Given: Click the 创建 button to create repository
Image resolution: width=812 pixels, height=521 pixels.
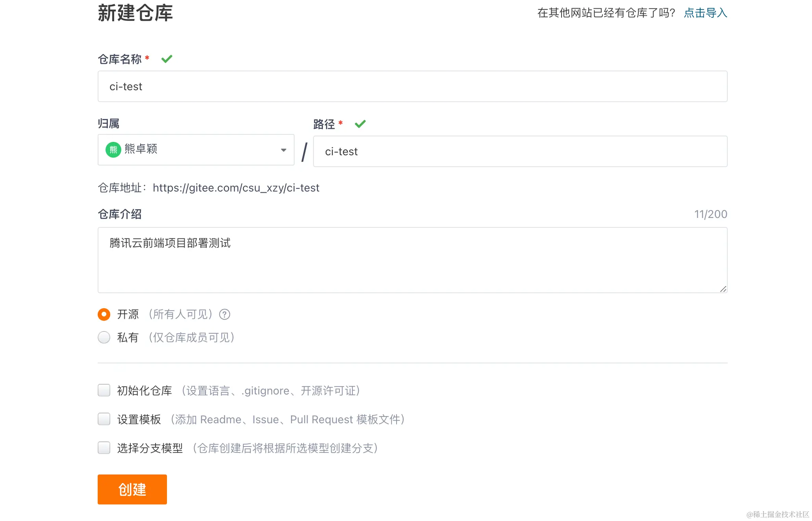Looking at the screenshot, I should click(132, 489).
